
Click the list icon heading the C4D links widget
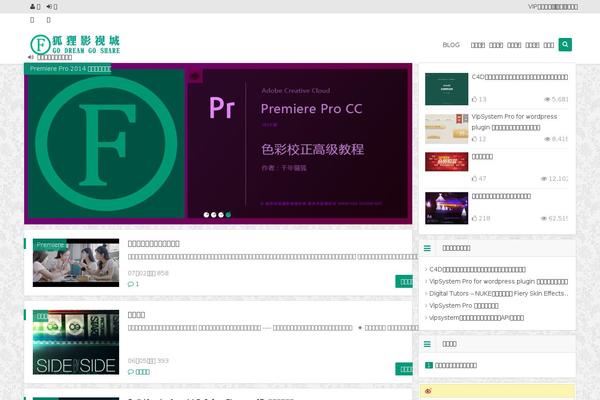click(x=427, y=248)
